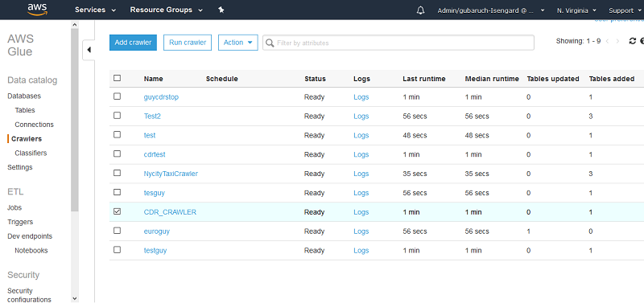This screenshot has height=303, width=644.
Task: Click the Run crawler button
Action: tap(188, 43)
